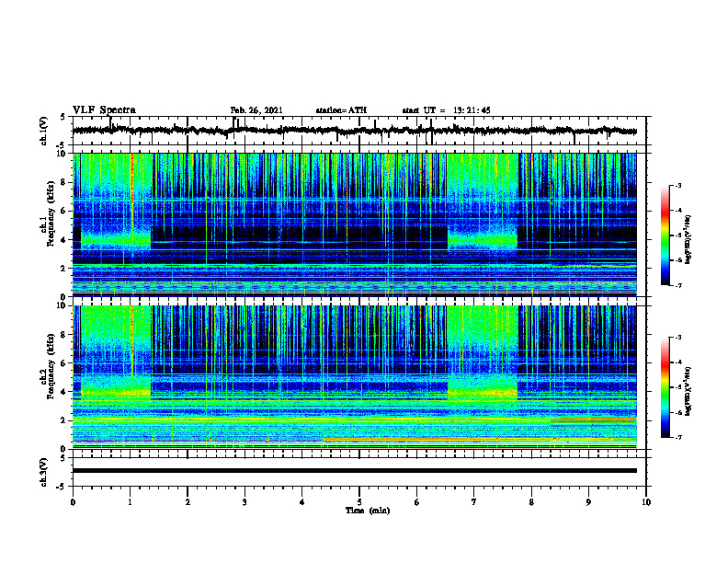Click the ch.3 flat black trace

[x=354, y=471]
